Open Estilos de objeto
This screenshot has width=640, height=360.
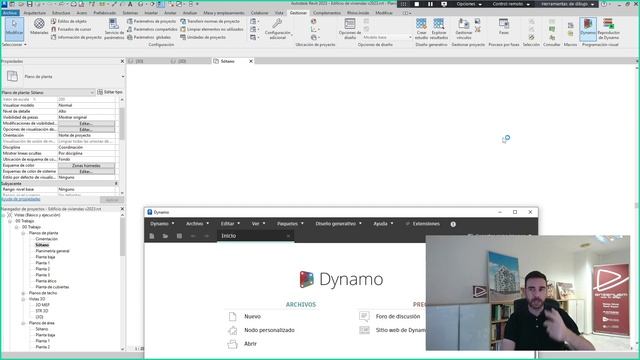coord(69,21)
